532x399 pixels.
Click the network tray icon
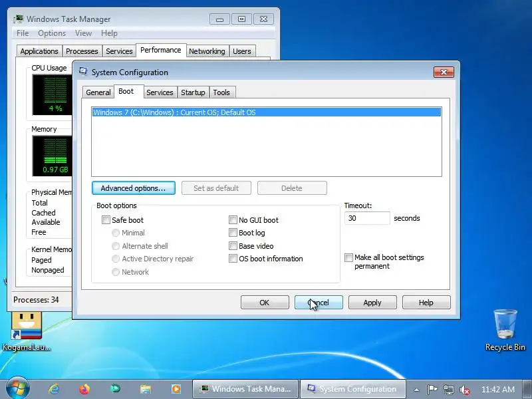(x=448, y=390)
